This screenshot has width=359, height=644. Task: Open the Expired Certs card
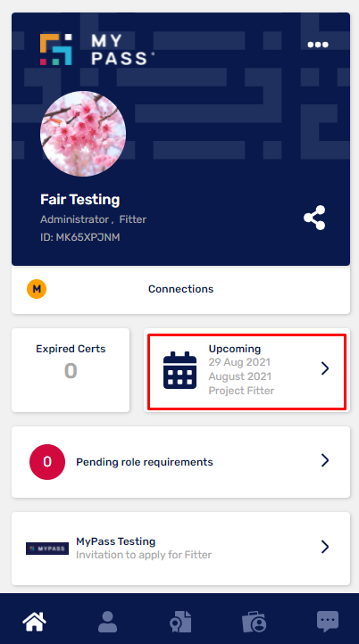71,370
